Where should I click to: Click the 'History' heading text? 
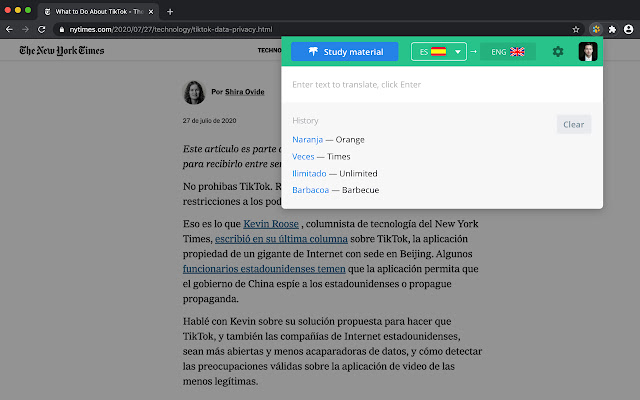pos(305,121)
